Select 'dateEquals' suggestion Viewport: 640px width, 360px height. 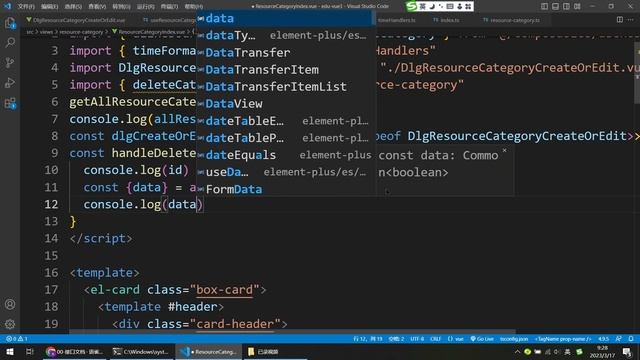284,155
